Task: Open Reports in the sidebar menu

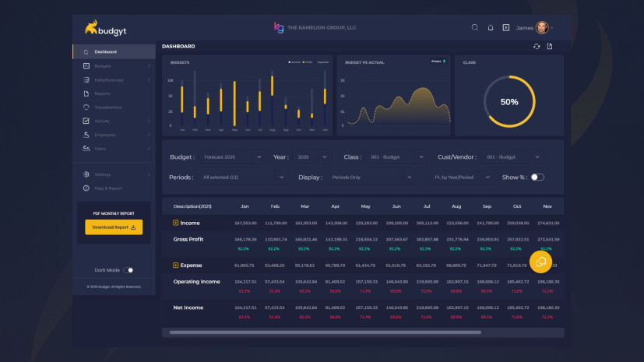Action: pos(103,93)
